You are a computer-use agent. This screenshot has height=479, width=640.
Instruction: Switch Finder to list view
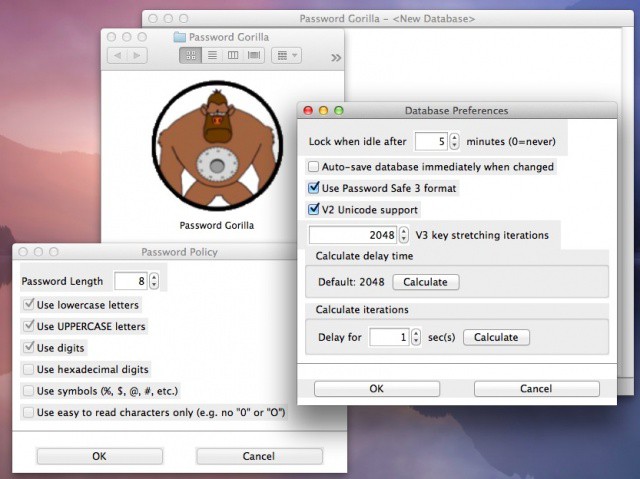click(212, 55)
